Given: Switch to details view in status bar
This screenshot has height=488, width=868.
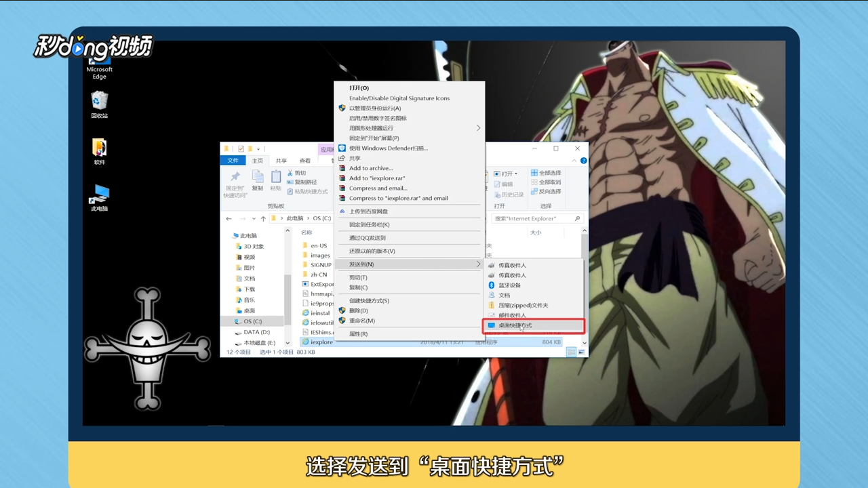Looking at the screenshot, I should tap(572, 352).
